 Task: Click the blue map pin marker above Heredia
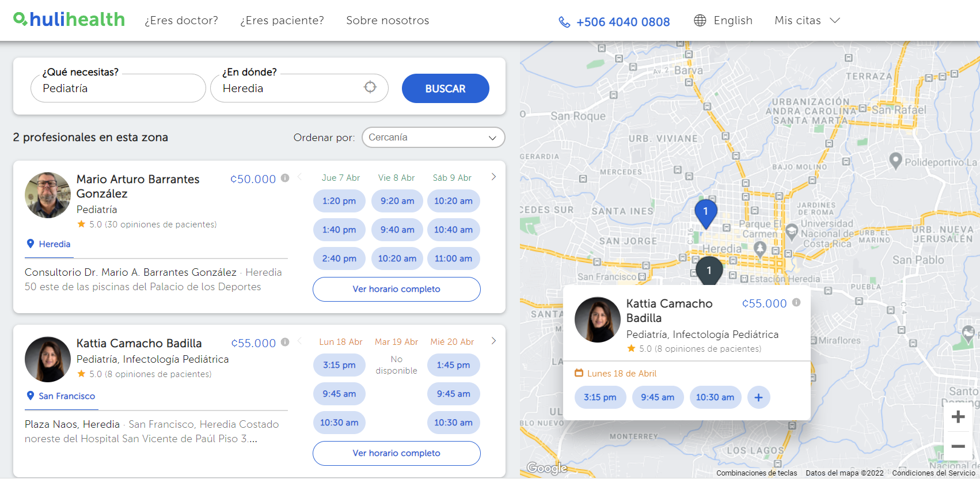[x=705, y=213]
